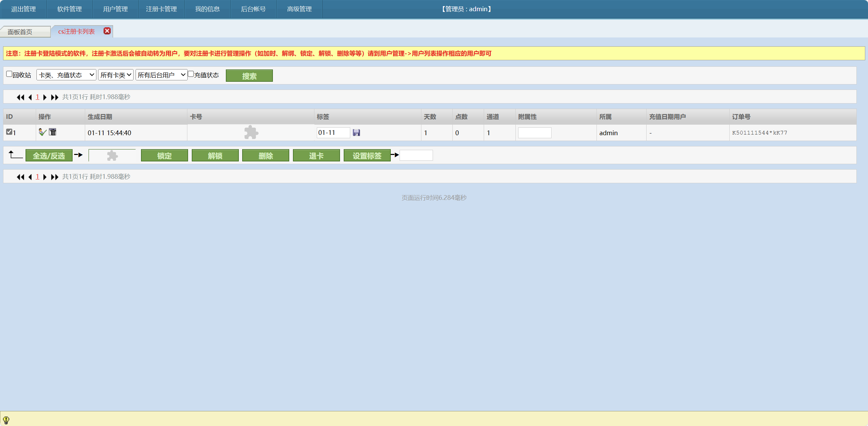Viewport: 868px width, 426px height.
Task: Go to next page in top pager
Action: [x=45, y=97]
